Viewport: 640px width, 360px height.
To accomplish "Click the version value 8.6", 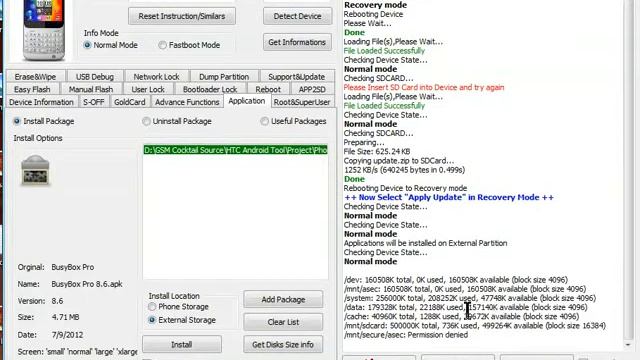I will point(57,301).
